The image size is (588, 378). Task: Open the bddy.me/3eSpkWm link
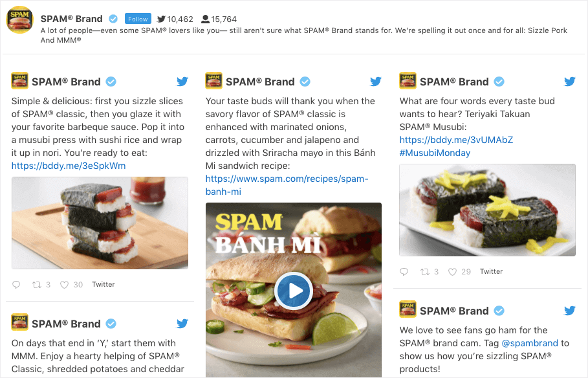[69, 166]
